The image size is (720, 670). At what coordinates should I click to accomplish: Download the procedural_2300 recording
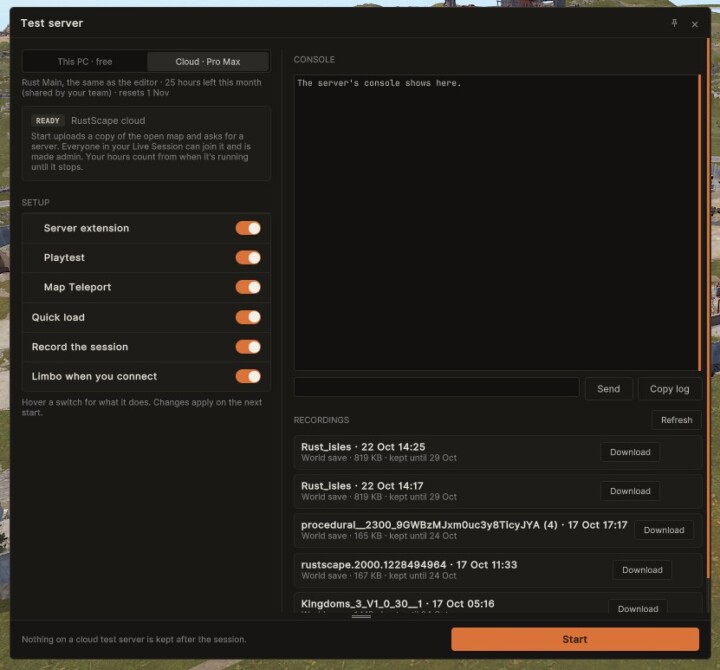pyautogui.click(x=664, y=530)
